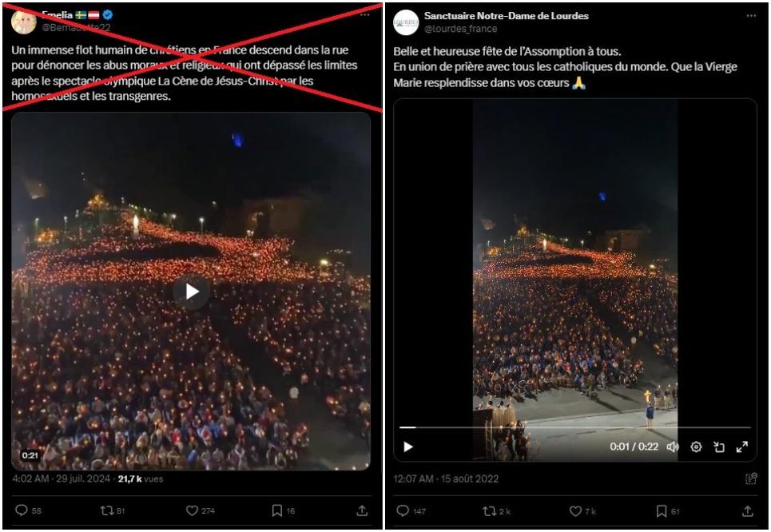
Task: Share the left tweet
Action: click(362, 510)
